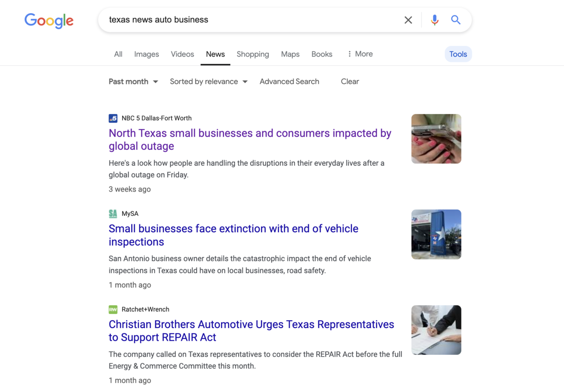Expand the Past month time filter
Viewport: 564px width, 392px height.
[x=133, y=82]
